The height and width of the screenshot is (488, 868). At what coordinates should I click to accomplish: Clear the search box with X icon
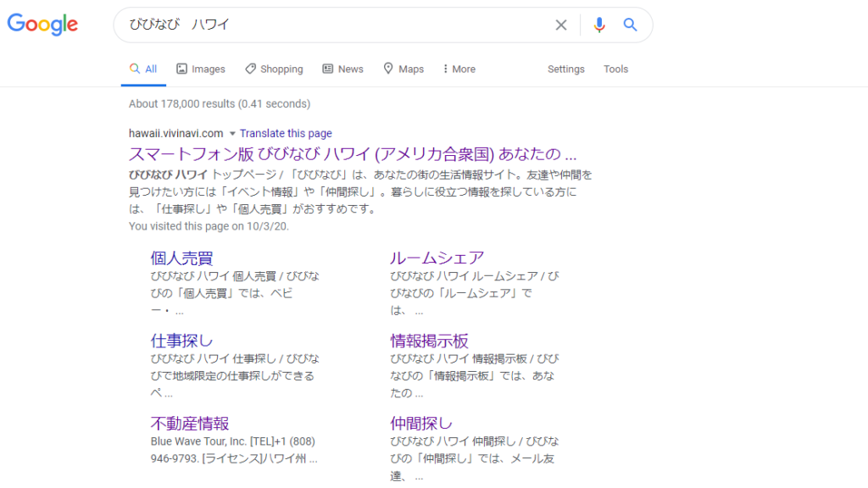(x=560, y=25)
